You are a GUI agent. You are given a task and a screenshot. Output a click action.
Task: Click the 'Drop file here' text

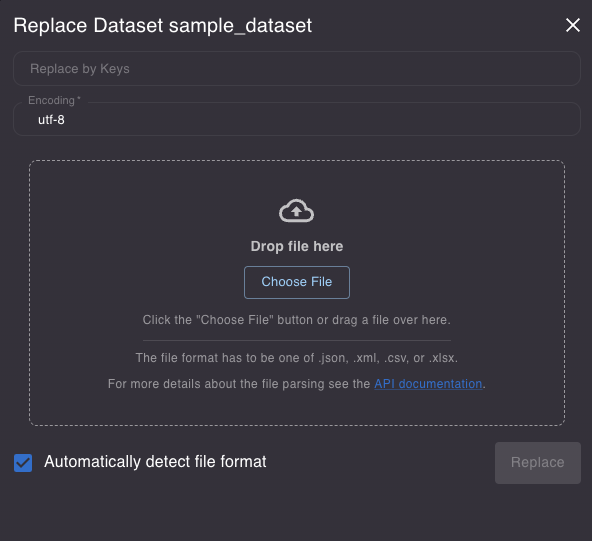pos(297,246)
